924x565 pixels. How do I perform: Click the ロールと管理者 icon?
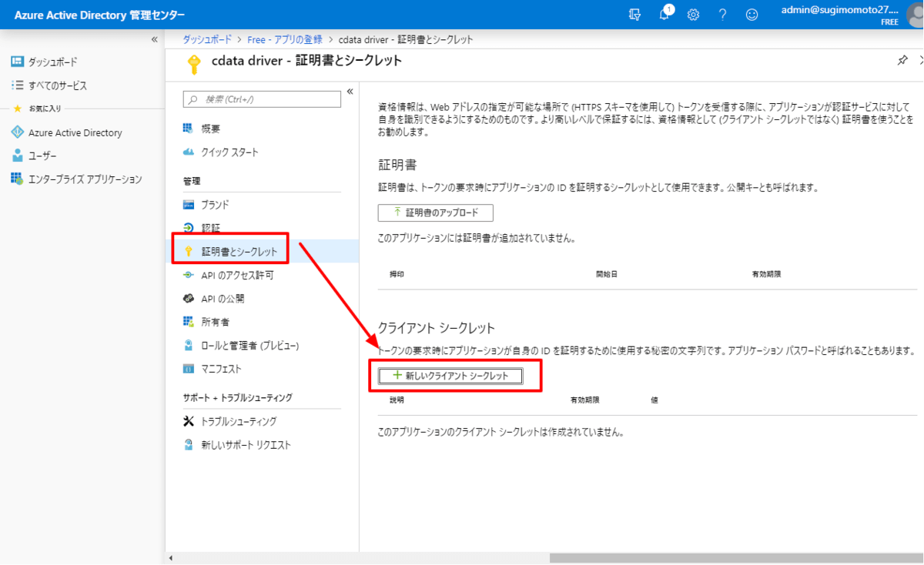tap(189, 345)
